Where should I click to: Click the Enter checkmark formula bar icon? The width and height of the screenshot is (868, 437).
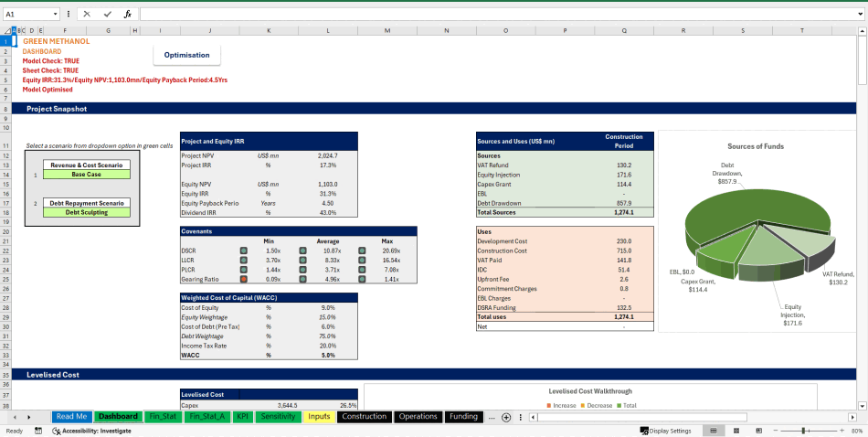pyautogui.click(x=107, y=14)
